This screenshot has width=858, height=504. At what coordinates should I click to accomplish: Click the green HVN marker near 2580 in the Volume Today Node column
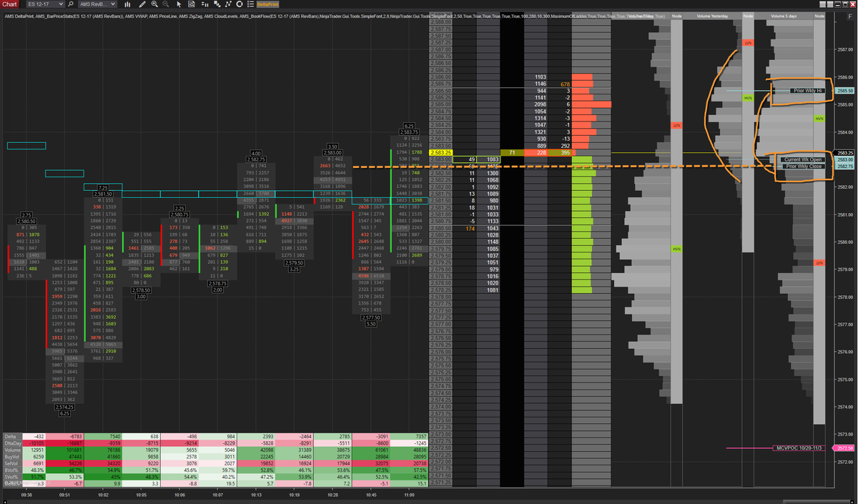click(676, 249)
